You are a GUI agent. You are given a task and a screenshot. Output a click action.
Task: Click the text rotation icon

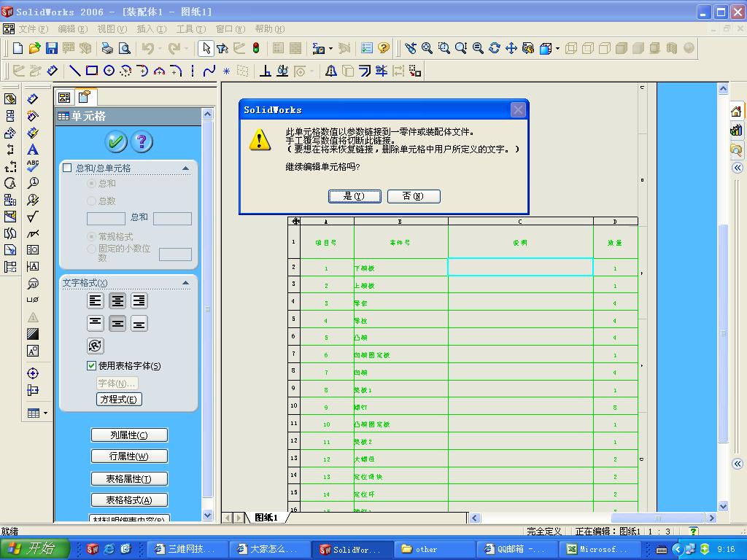coord(96,346)
